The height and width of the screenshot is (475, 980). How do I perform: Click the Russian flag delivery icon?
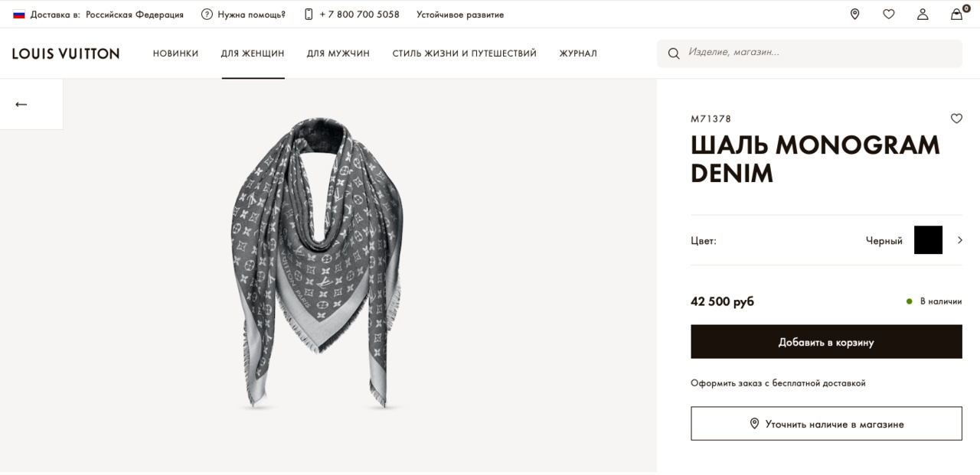(x=19, y=15)
